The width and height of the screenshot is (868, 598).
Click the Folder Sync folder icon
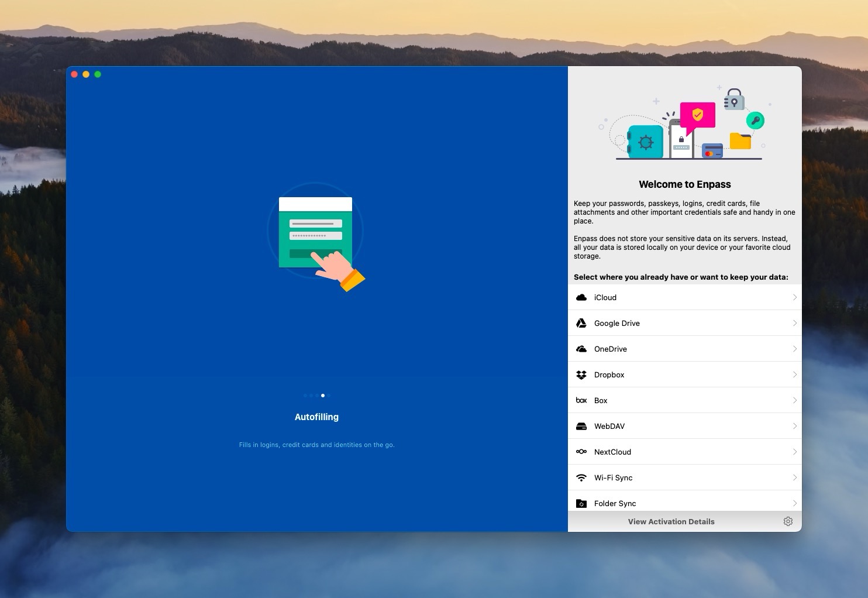(x=581, y=503)
